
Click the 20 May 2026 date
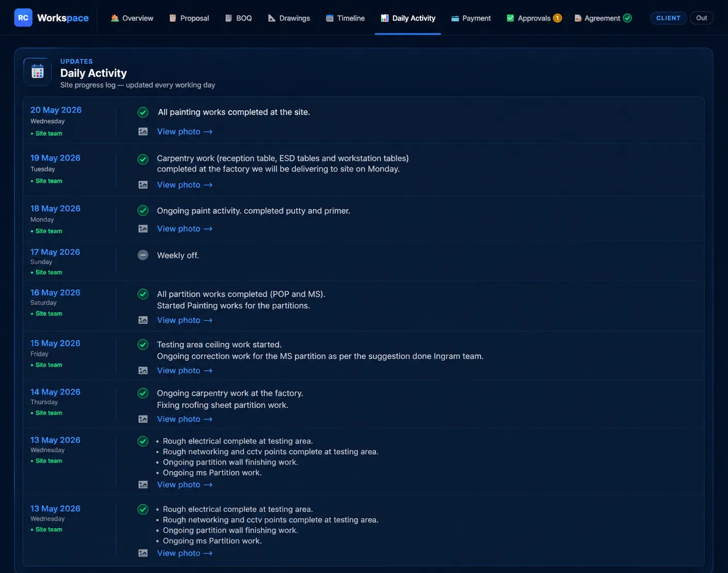tap(56, 110)
